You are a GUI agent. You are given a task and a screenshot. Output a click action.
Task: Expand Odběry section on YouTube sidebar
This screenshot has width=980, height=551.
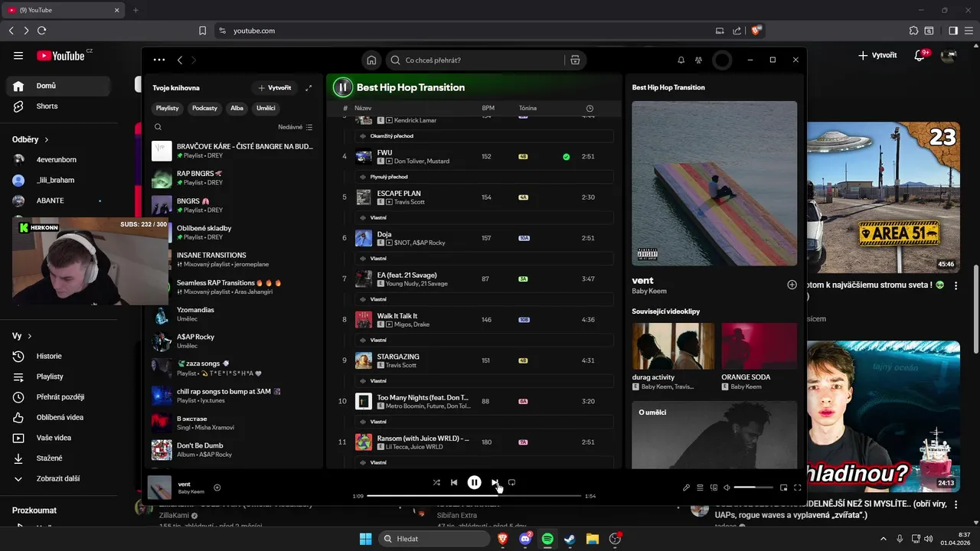31,139
